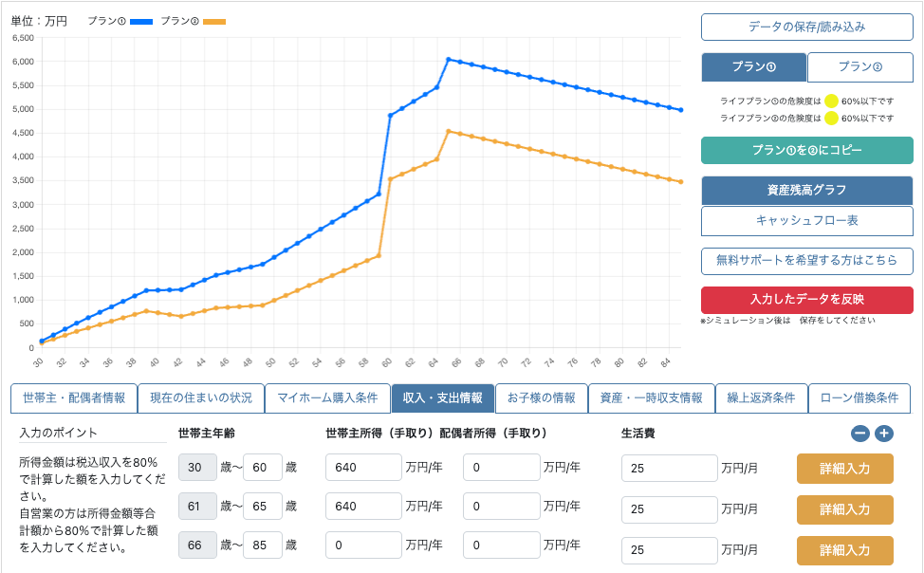Click the 無料サポートを希望する方はこちら link

[x=806, y=261]
